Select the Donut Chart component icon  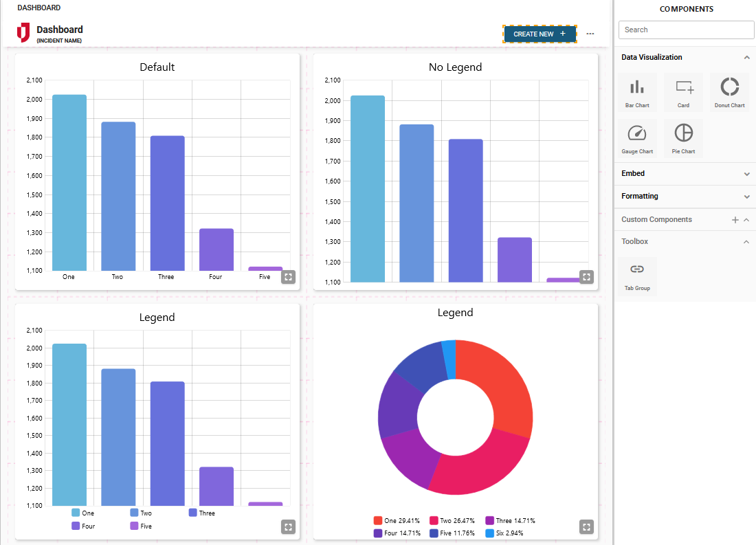729,92
